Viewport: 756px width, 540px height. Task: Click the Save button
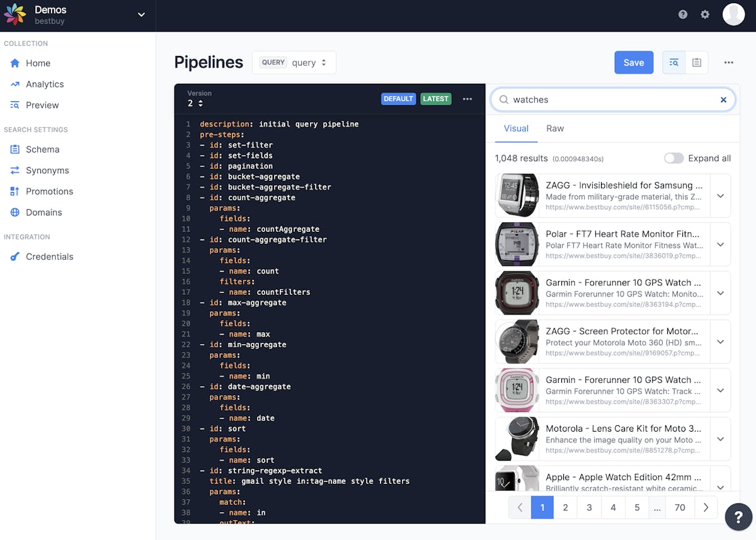click(634, 62)
